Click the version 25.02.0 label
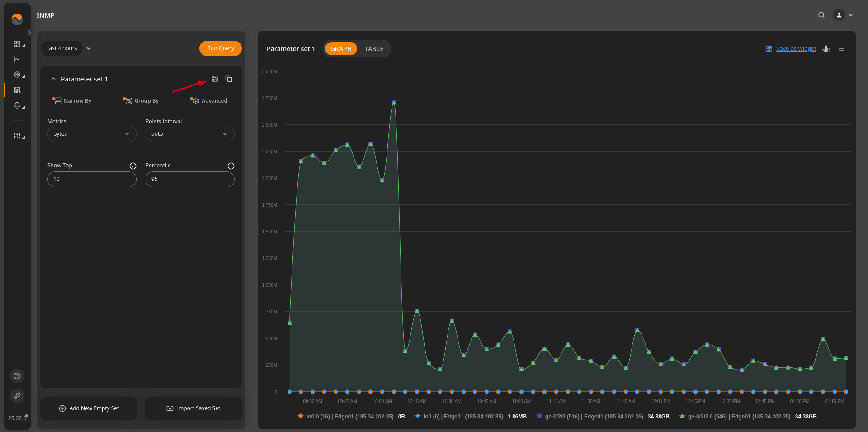868x432 pixels. click(17, 418)
